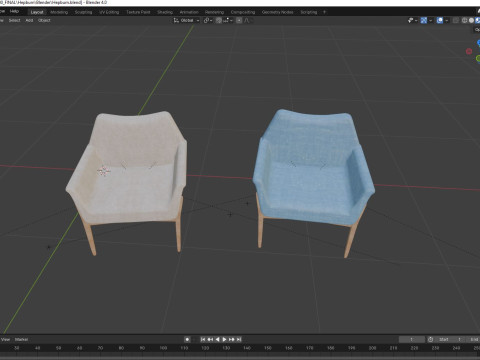Switch to solid viewport shading

point(471,20)
